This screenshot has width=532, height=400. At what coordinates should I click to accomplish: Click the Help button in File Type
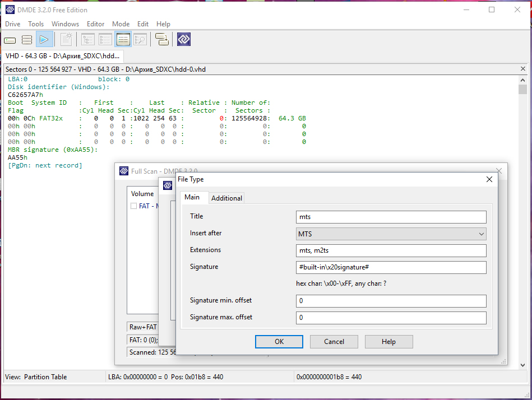pyautogui.click(x=389, y=342)
